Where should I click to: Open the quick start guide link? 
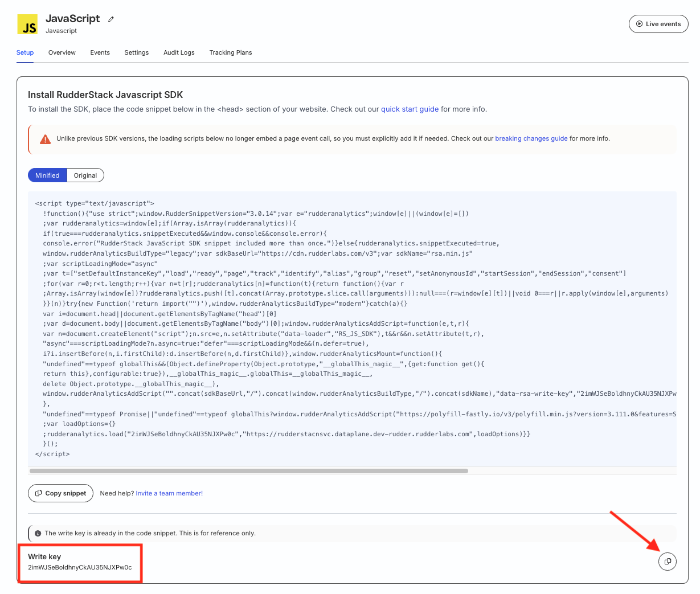410,109
